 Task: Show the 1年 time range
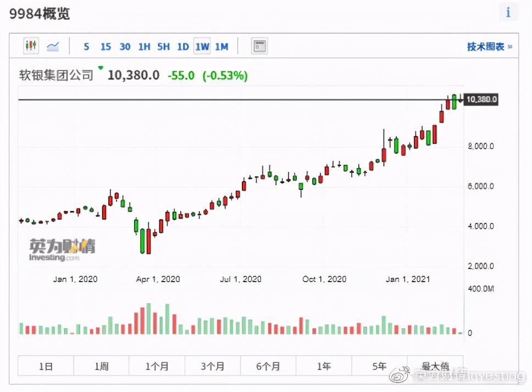tap(324, 366)
